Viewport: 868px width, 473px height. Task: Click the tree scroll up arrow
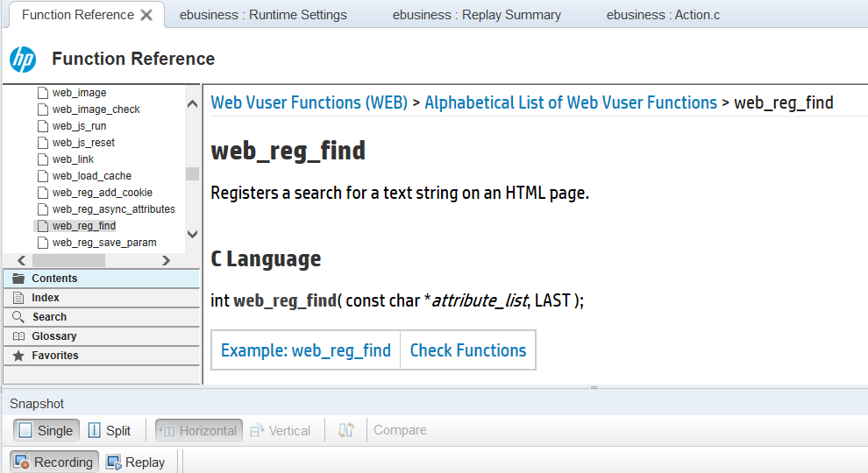tap(193, 103)
